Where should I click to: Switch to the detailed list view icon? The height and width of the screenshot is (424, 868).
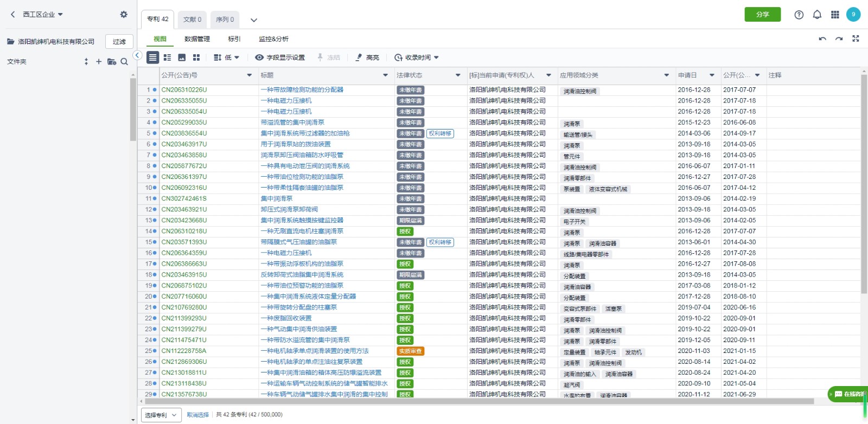pos(167,57)
